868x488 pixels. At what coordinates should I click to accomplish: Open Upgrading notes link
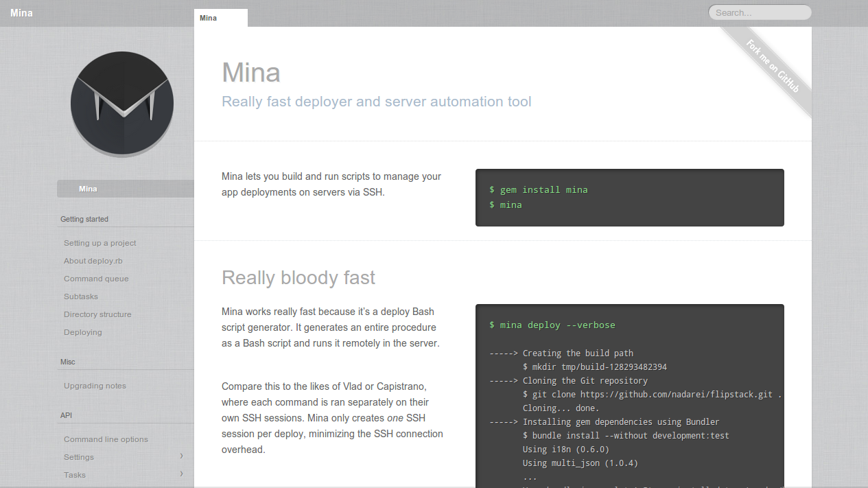click(x=95, y=386)
